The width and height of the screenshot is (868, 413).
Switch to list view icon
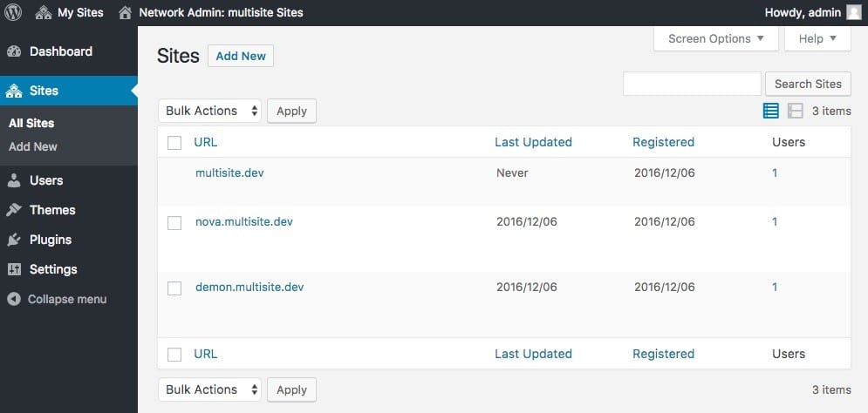[770, 111]
